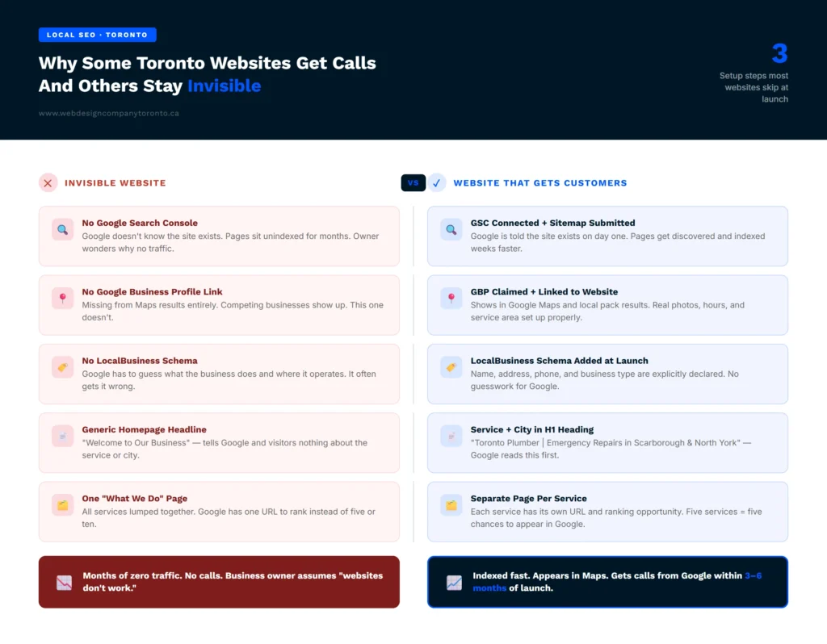
Task: Click "Each service has its own URL" description
Action: [616, 518]
